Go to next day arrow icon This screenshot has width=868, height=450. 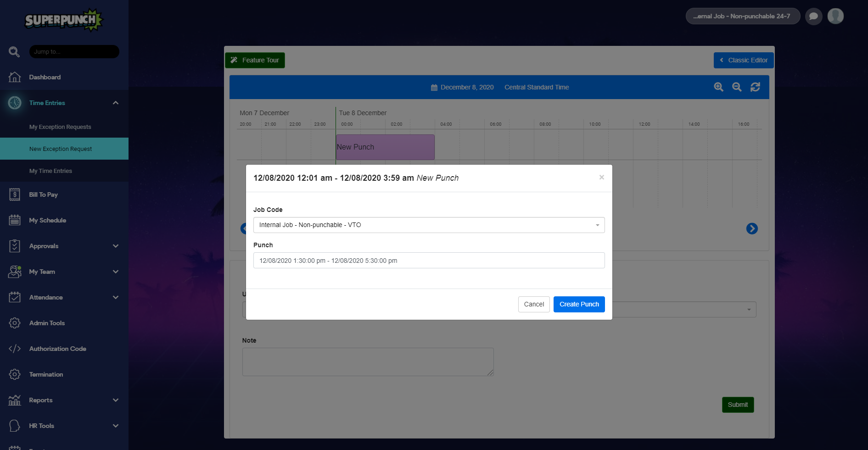[752, 228]
